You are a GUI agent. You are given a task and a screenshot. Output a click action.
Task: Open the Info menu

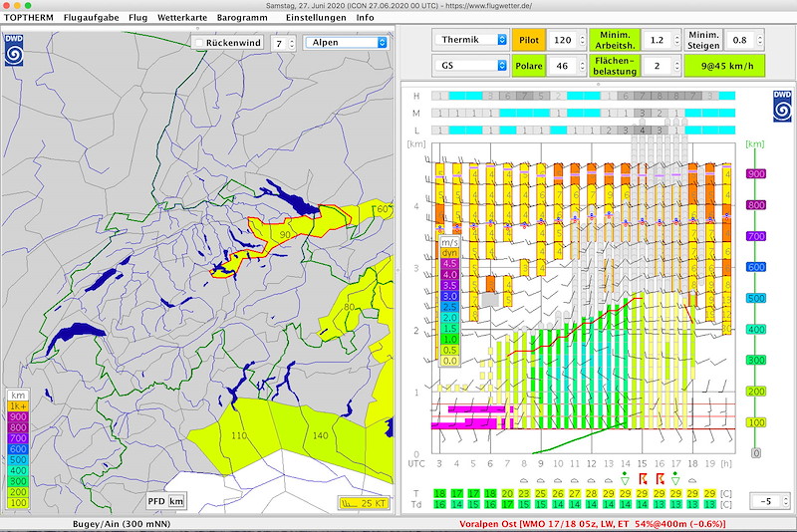click(x=365, y=17)
